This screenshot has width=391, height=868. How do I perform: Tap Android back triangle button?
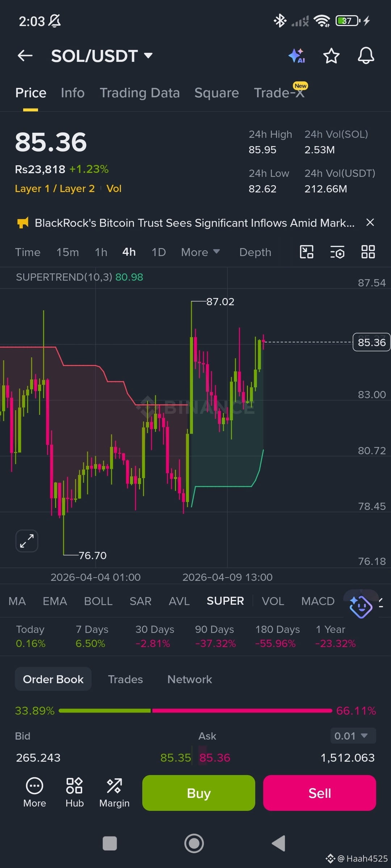[x=278, y=843]
